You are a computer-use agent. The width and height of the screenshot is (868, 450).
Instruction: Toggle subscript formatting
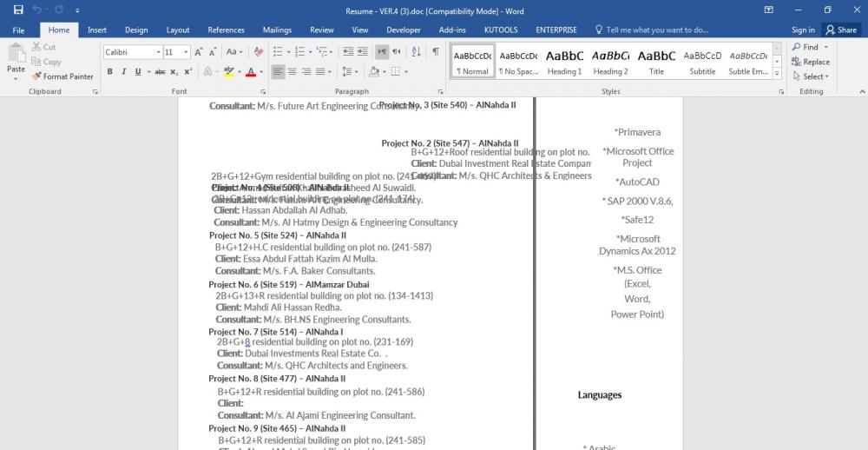(x=174, y=71)
